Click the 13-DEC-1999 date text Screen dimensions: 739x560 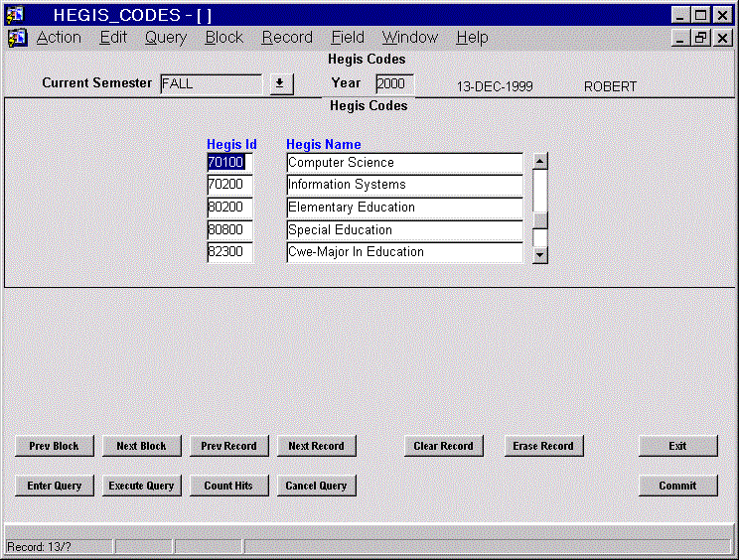(x=495, y=86)
